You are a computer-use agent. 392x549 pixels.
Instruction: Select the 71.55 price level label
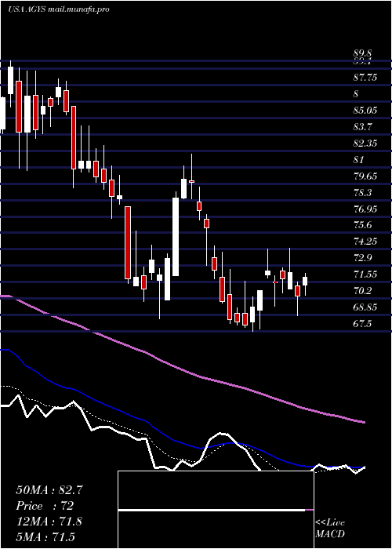click(x=365, y=274)
